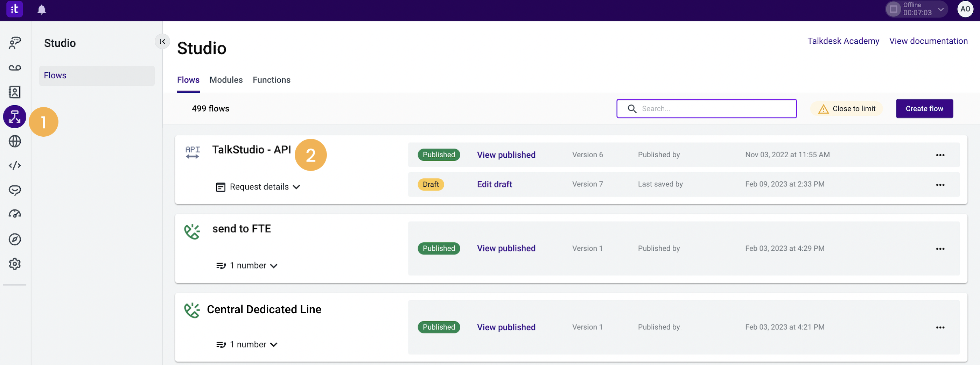980x365 pixels.
Task: Switch to the Functions tab
Action: click(271, 80)
